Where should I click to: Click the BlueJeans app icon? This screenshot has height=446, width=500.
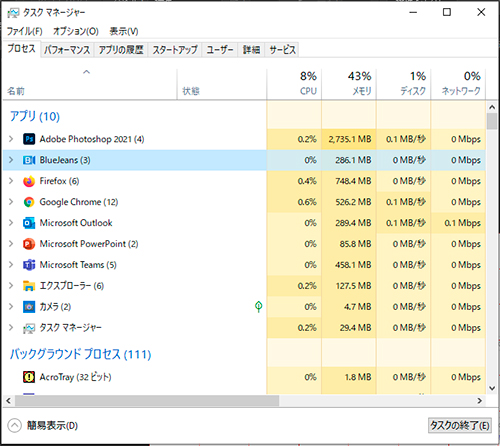click(x=29, y=160)
